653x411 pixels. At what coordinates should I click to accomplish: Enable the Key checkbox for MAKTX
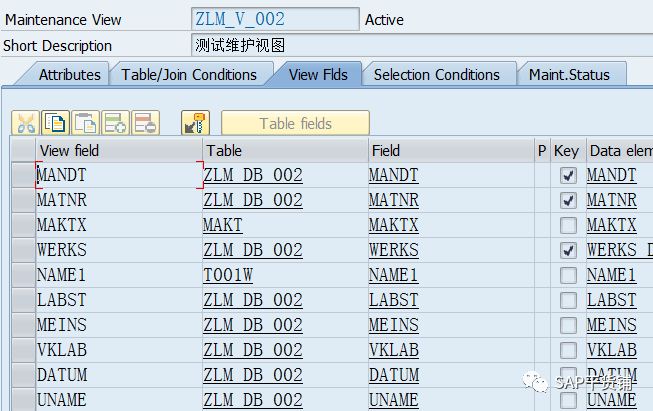pyautogui.click(x=568, y=225)
